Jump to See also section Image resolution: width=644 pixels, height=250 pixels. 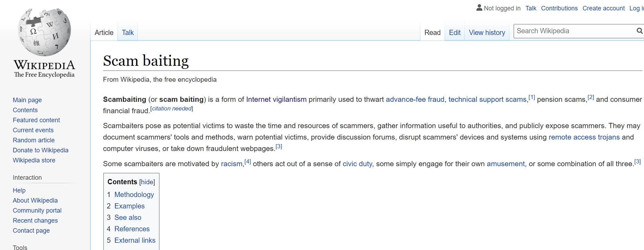pos(128,218)
